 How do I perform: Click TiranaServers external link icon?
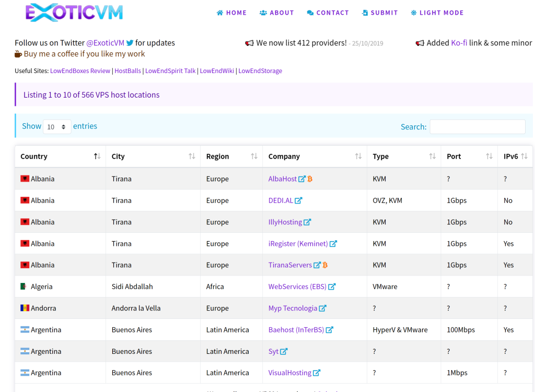coord(317,265)
